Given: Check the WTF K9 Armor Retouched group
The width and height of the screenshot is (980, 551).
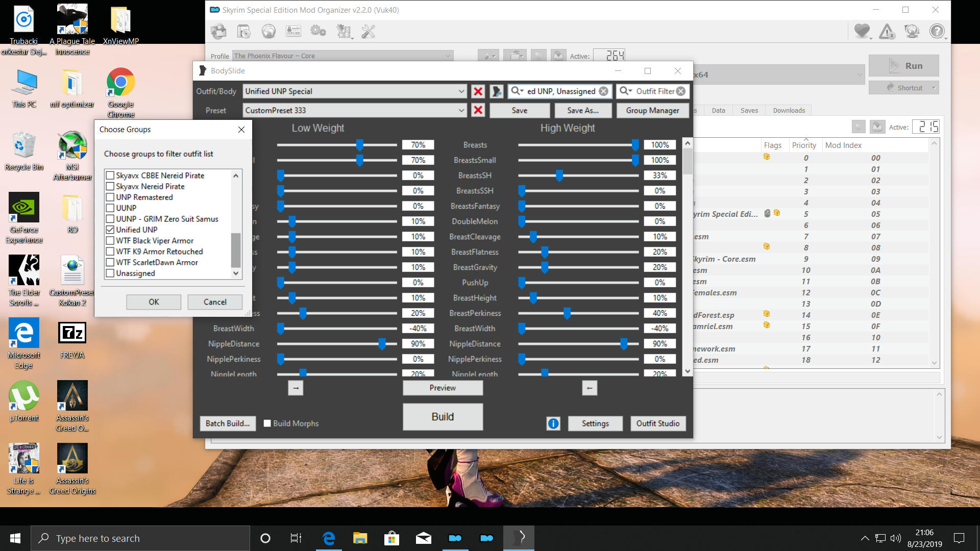Looking at the screenshot, I should pos(110,252).
